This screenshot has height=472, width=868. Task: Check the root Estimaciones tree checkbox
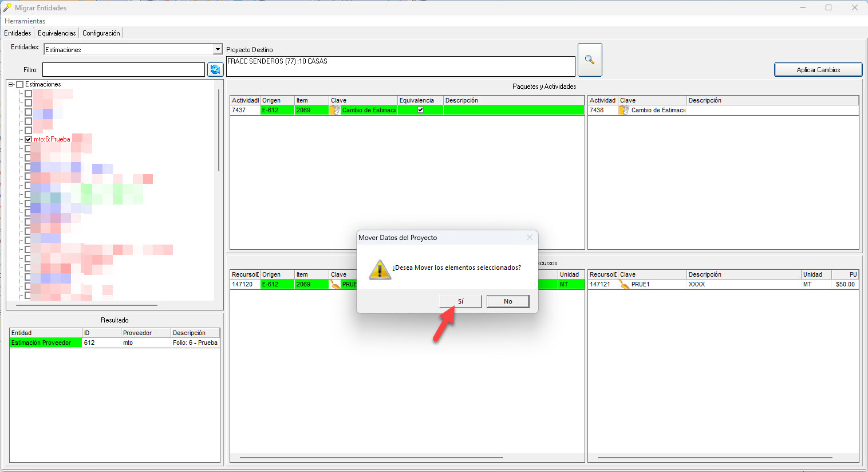click(20, 84)
